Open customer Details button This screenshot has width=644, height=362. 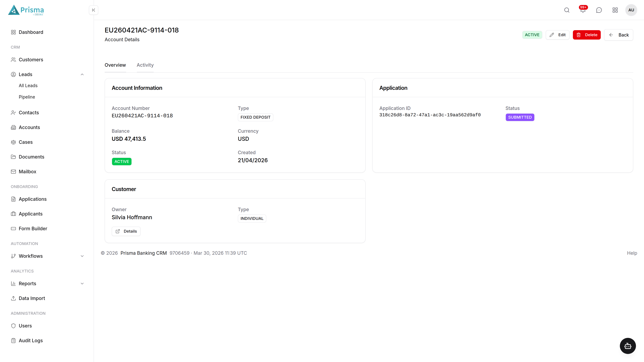(126, 231)
